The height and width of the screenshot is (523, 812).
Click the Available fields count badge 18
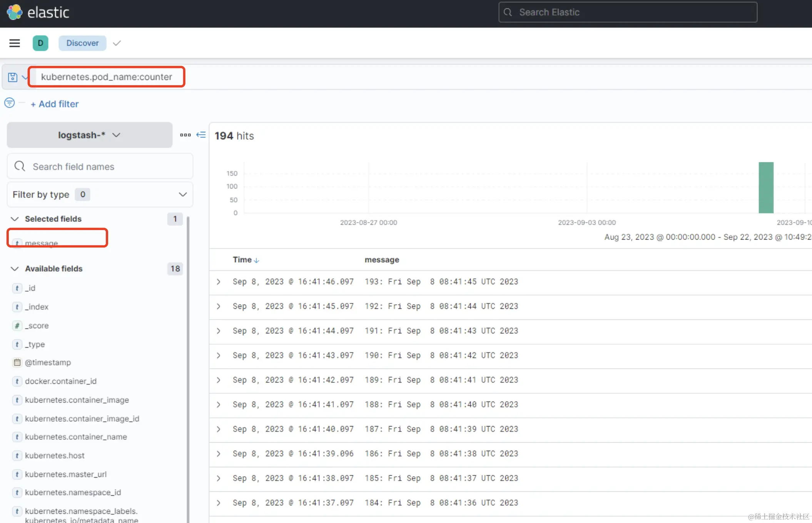(175, 269)
